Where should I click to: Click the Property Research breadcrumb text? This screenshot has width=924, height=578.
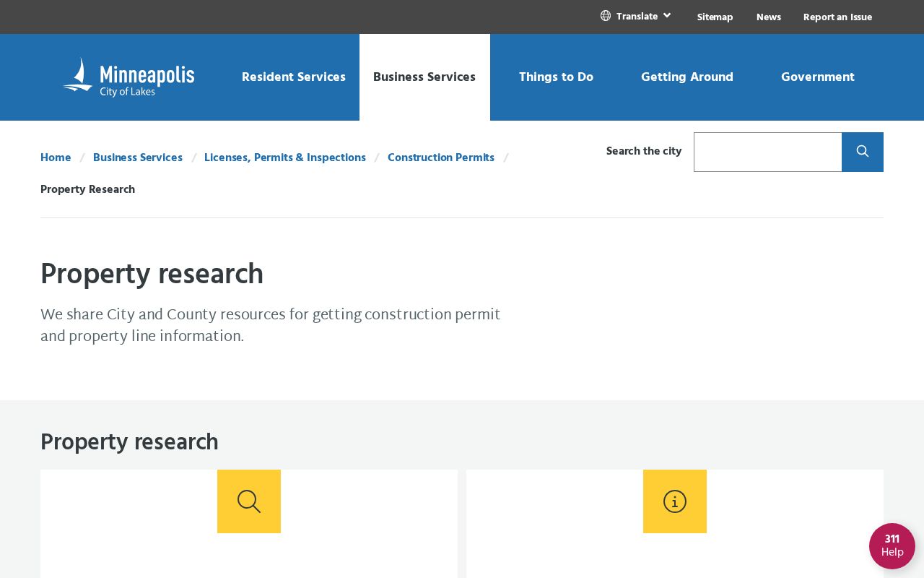pos(87,189)
